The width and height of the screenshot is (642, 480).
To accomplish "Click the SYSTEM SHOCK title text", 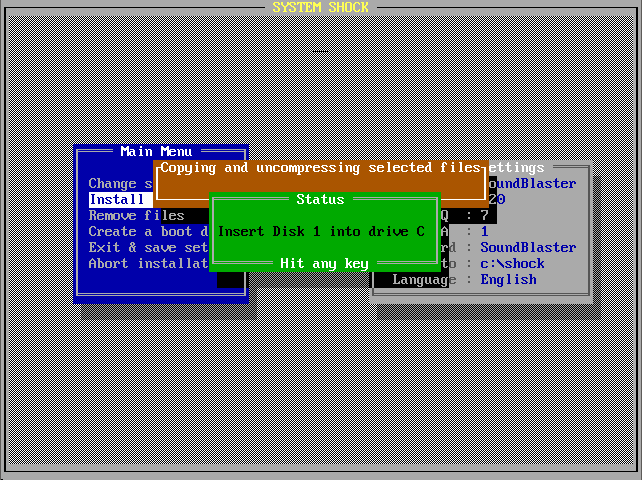I will [320, 8].
